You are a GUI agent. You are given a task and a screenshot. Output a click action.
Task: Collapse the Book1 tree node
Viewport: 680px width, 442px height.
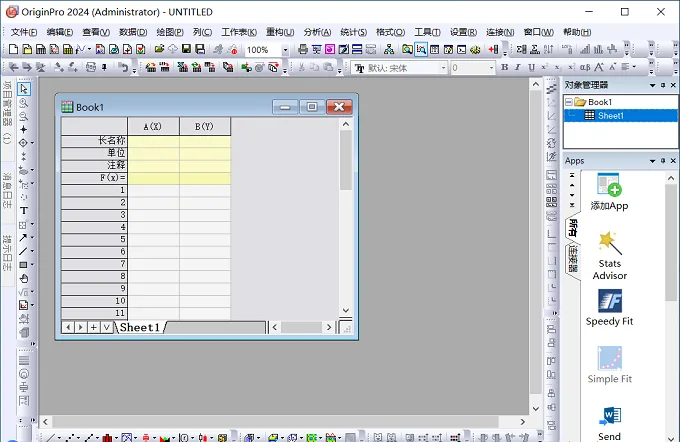pyautogui.click(x=569, y=102)
